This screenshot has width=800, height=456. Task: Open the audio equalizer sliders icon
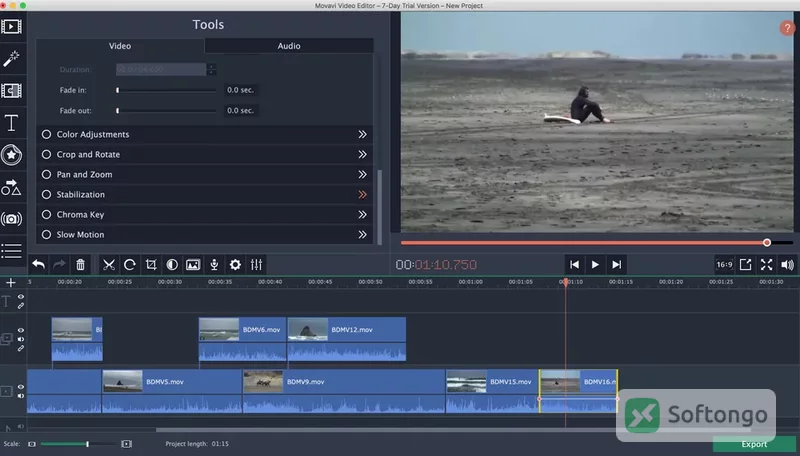pyautogui.click(x=256, y=264)
